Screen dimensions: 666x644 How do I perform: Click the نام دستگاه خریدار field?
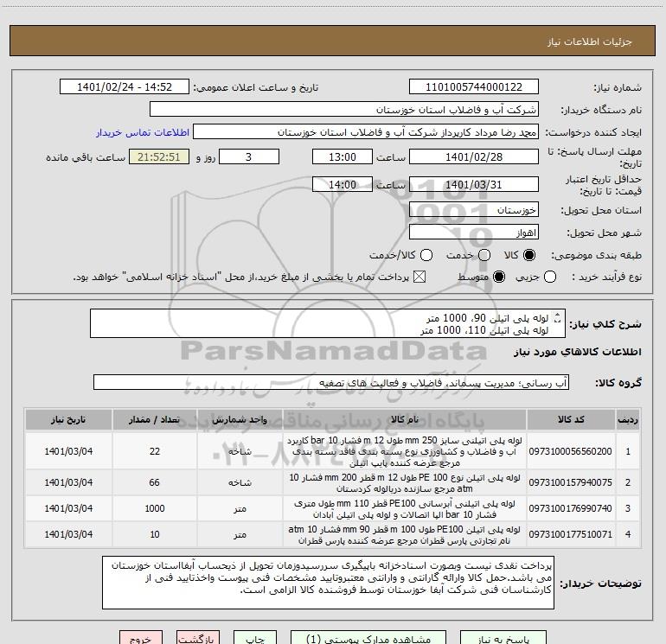pos(344,109)
